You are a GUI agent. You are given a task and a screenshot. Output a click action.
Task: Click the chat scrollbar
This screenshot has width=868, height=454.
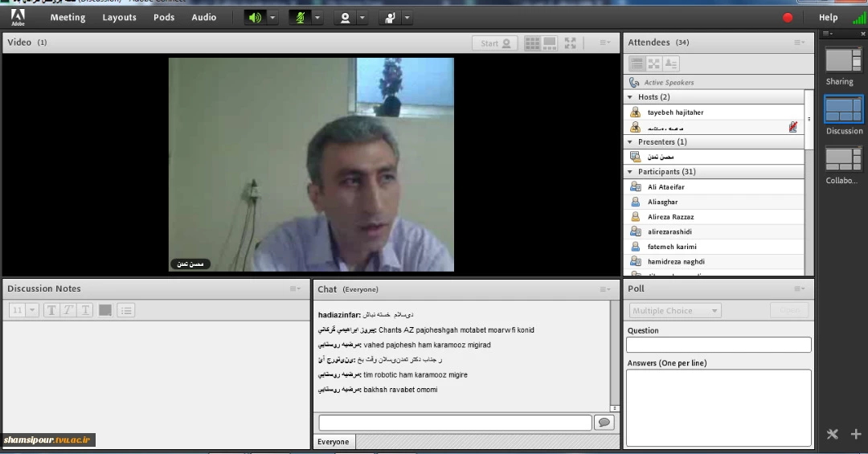pos(615,355)
